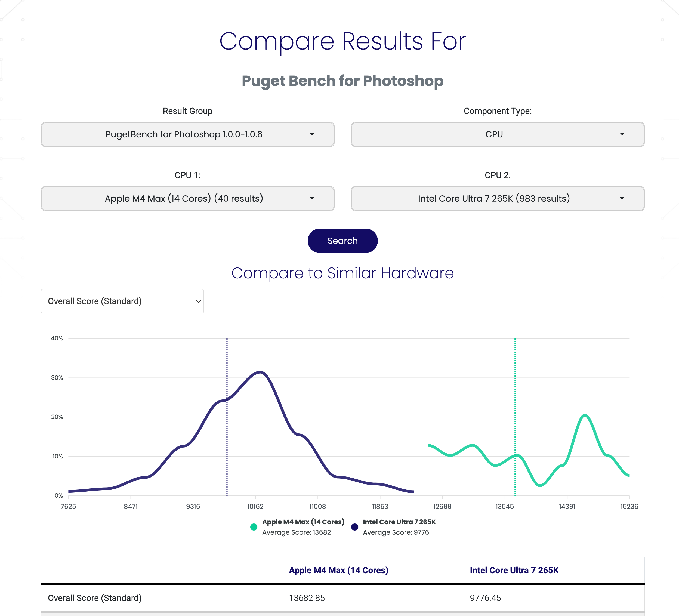
Task: Toggle Apple M4 Max (14 Cores) legend label
Action: pos(303,522)
